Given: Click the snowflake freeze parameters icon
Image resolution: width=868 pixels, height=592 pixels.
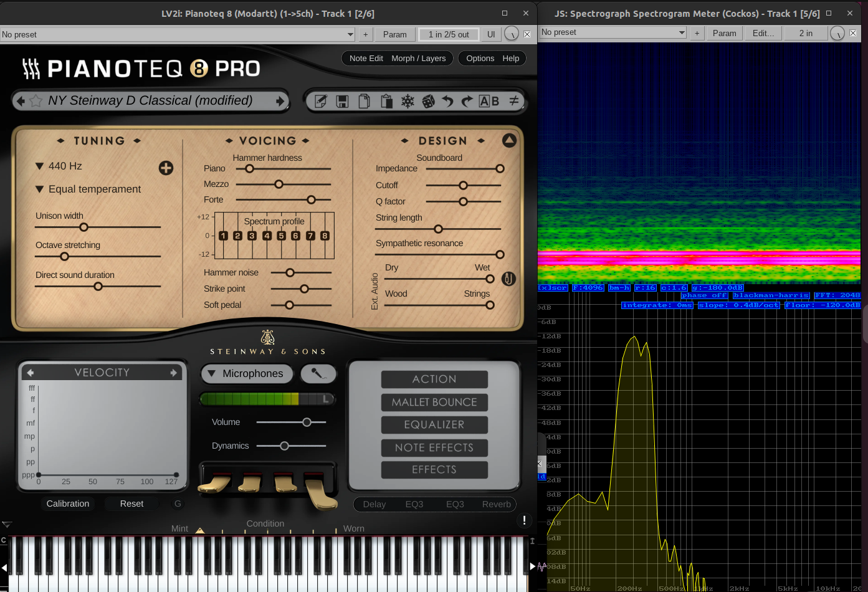Looking at the screenshot, I should click(408, 101).
